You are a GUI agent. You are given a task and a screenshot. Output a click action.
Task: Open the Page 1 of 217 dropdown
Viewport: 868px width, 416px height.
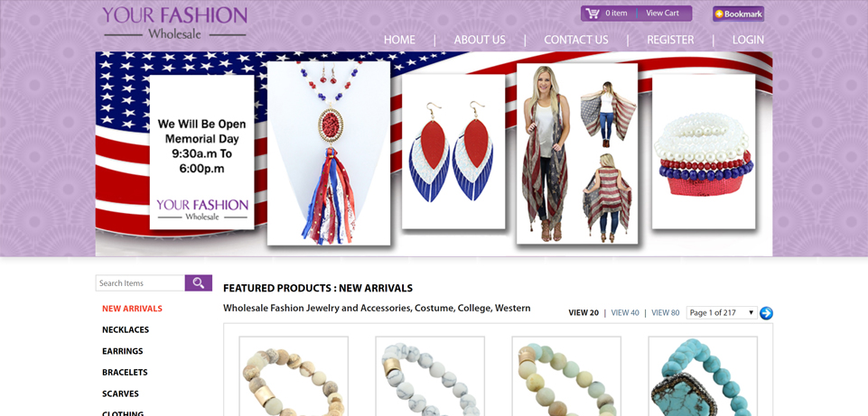click(722, 312)
